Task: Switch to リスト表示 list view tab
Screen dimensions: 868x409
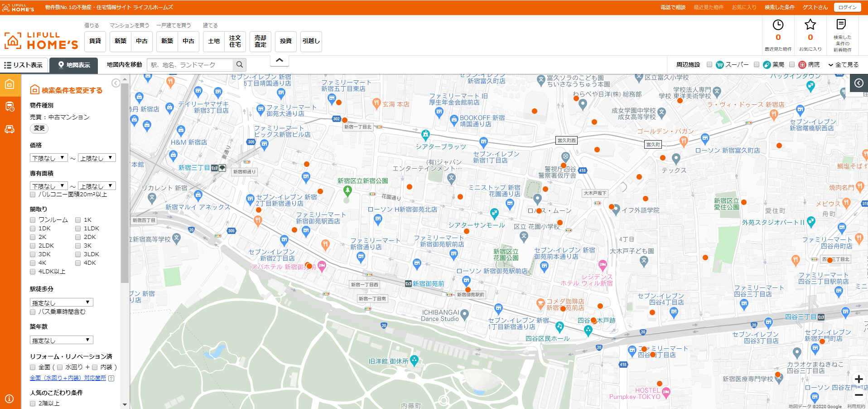Action: tap(24, 65)
